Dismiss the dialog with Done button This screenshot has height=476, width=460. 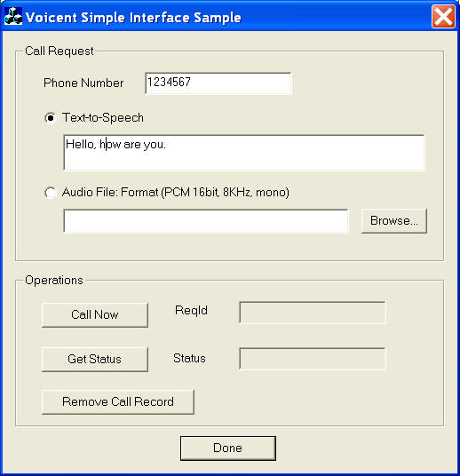click(228, 448)
